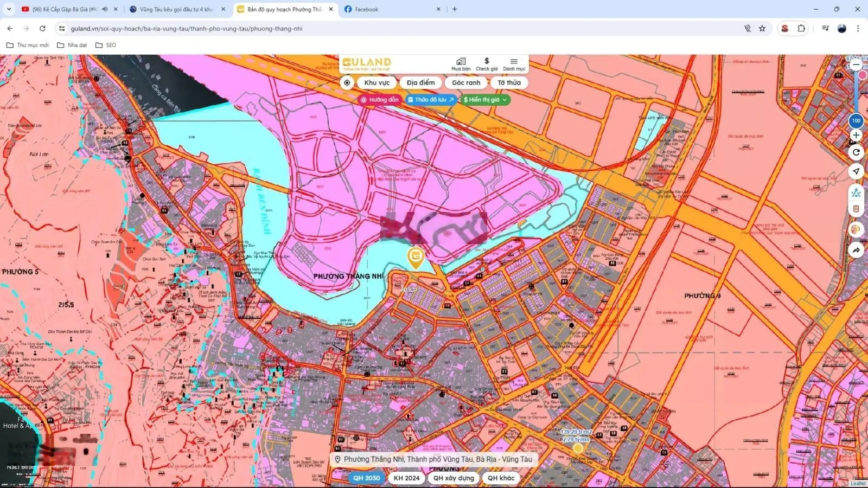
Task: Open Nha dat bookmarks folder
Action: click(72, 45)
